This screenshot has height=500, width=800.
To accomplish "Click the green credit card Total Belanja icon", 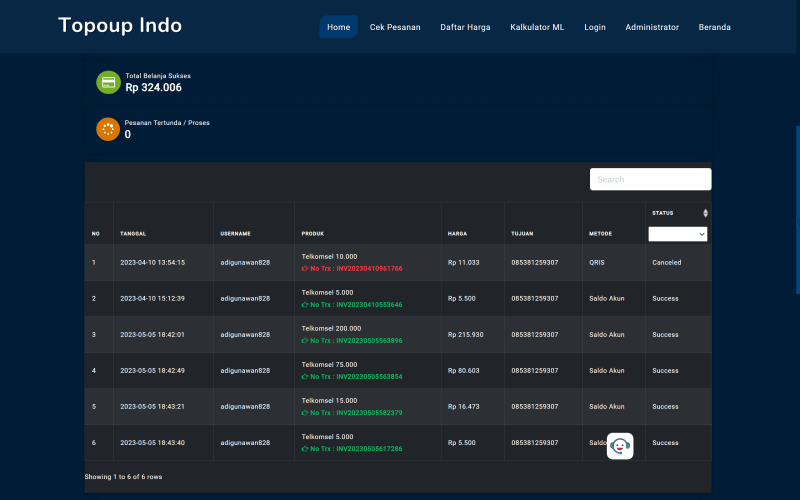I will [x=108, y=82].
